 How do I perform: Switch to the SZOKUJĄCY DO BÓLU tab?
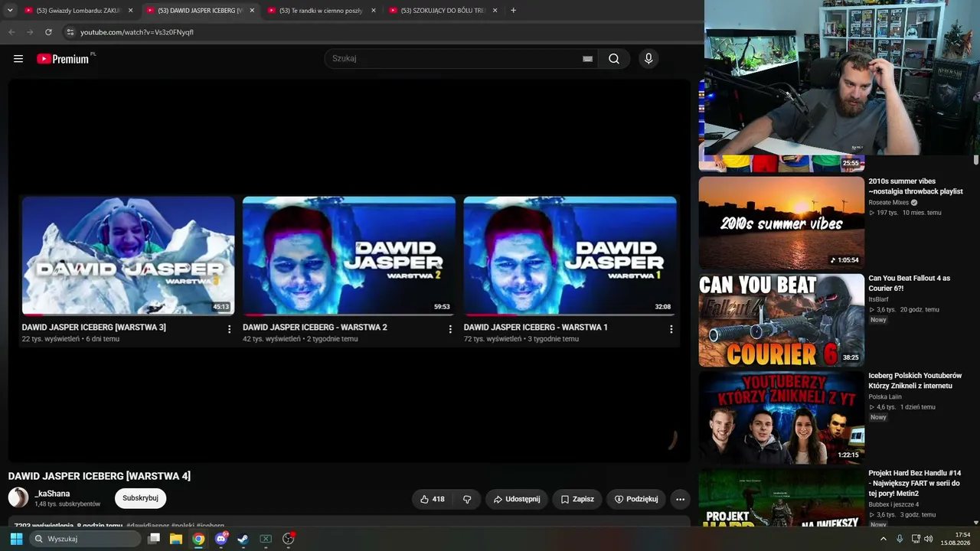443,11
